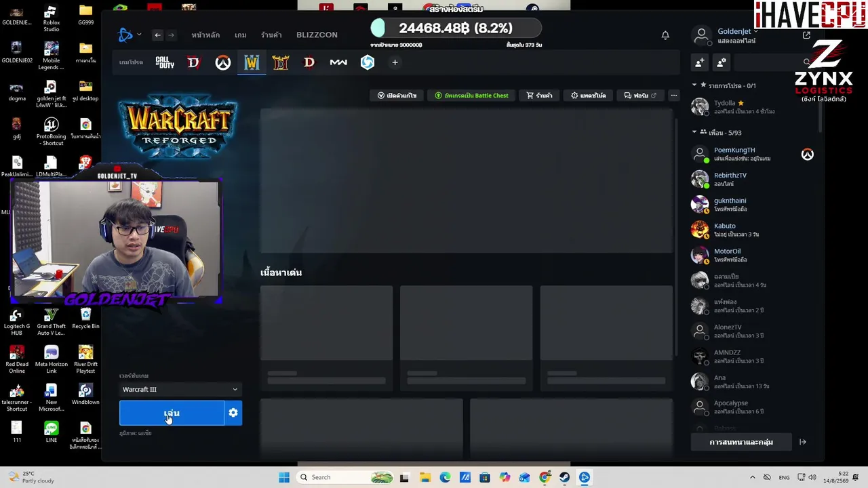Pop out the friends list window
Screen dimensions: 868x488
[806, 35]
